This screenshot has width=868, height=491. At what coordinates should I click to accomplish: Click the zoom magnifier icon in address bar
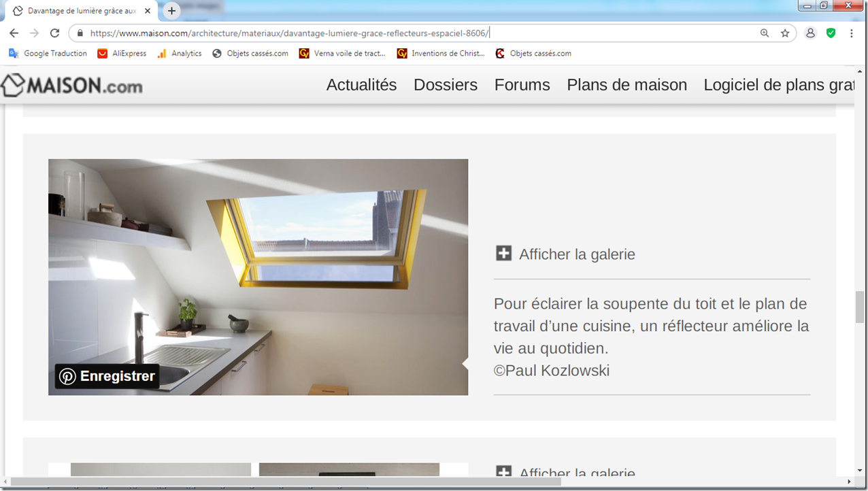coord(765,33)
